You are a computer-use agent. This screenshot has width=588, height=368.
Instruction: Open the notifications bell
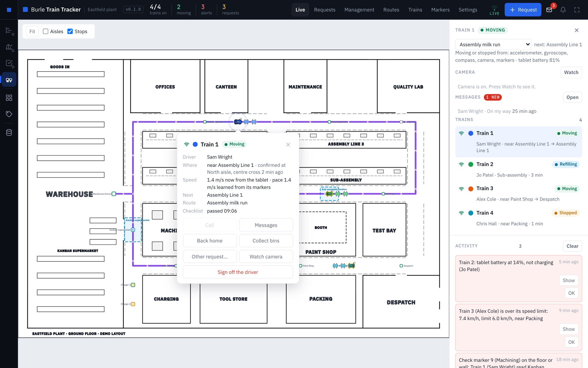563,10
